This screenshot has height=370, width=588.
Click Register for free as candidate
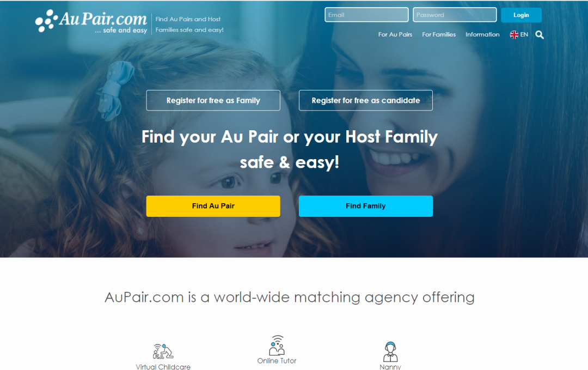coord(366,101)
